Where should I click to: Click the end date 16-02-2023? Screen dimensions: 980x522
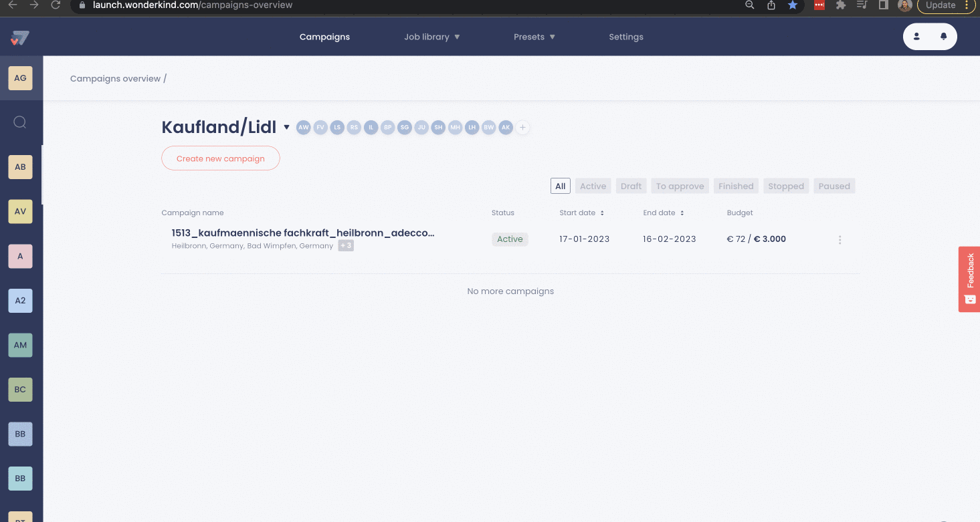[670, 239]
